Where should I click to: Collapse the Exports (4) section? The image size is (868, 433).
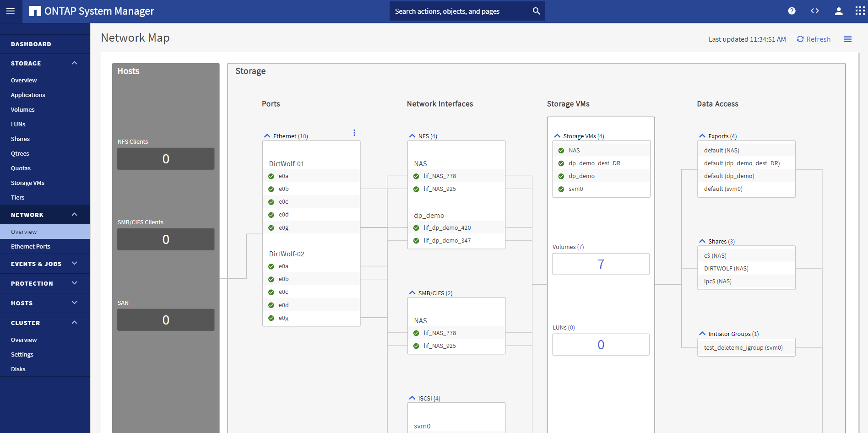tap(702, 136)
